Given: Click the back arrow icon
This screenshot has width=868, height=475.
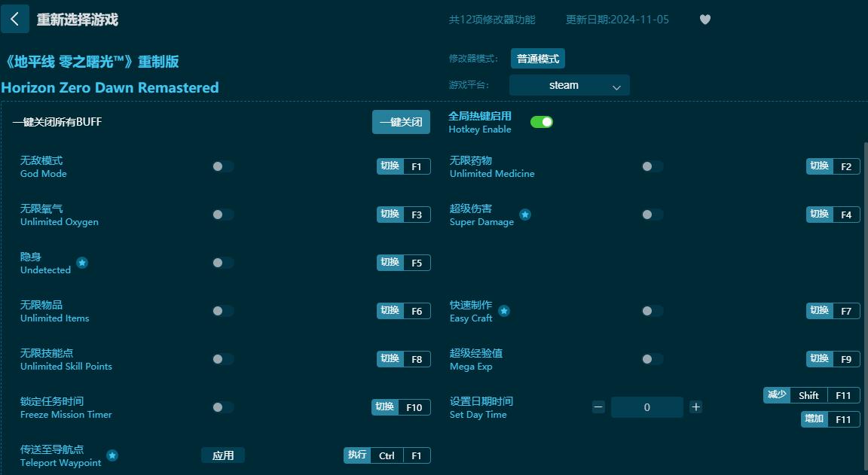Looking at the screenshot, I should tap(15, 20).
